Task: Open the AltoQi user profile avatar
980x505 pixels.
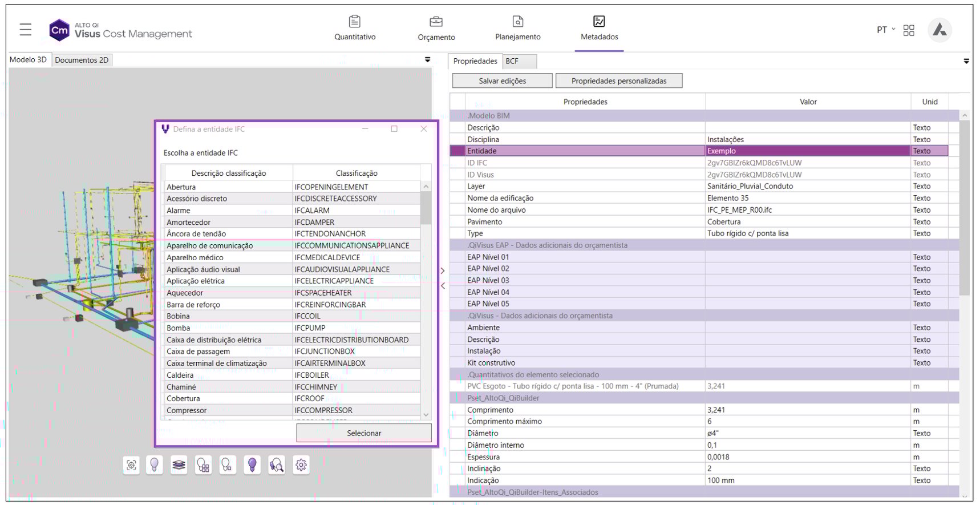Action: 939,30
